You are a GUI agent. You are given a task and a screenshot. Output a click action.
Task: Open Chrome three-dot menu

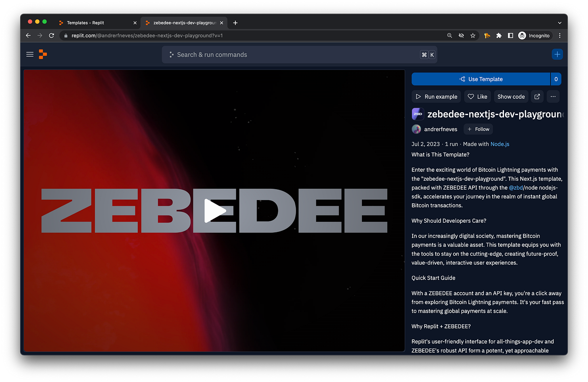coord(560,35)
